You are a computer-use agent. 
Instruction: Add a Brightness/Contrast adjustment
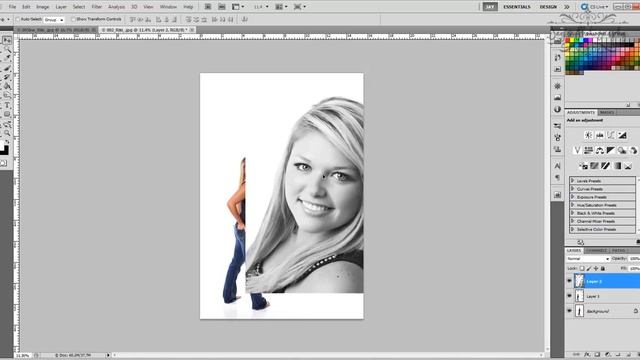(589, 135)
